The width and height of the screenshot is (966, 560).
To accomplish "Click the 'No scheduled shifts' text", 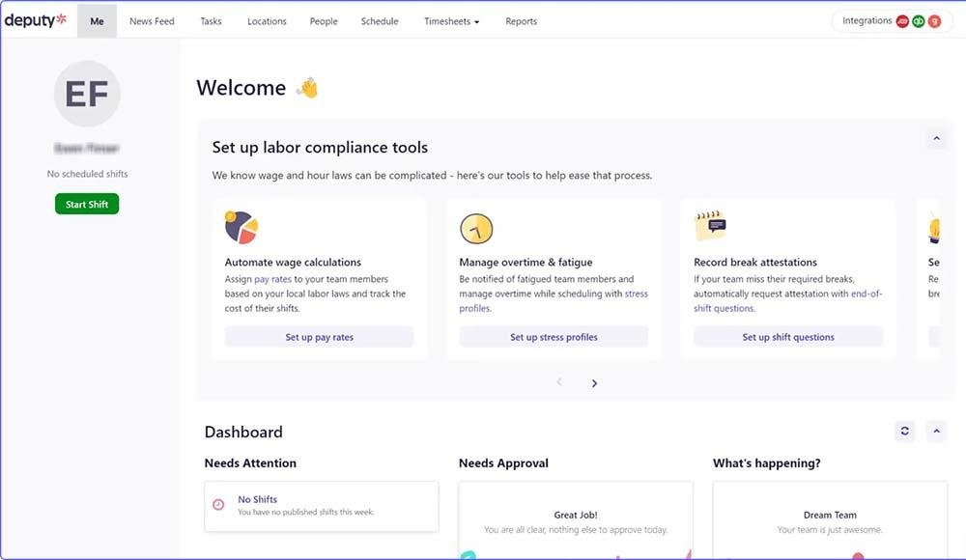I will (x=88, y=174).
